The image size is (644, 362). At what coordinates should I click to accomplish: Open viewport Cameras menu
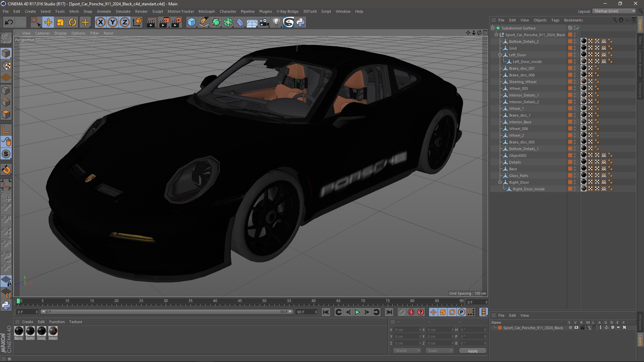[42, 33]
